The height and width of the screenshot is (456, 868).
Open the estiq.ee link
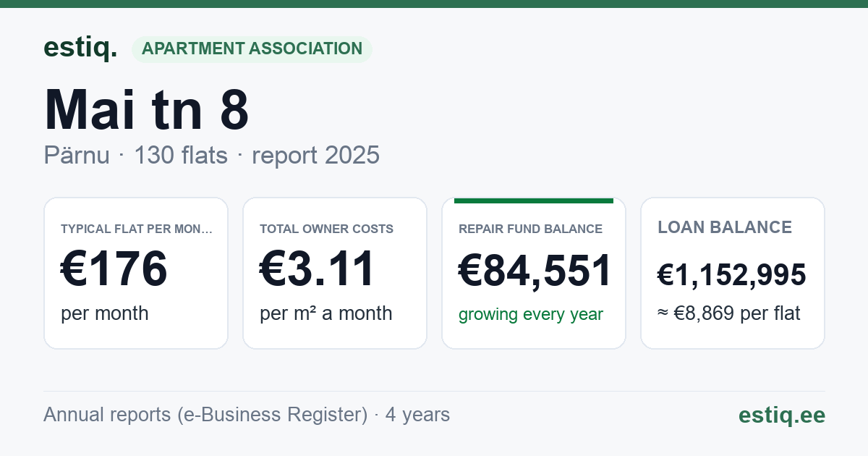(781, 415)
